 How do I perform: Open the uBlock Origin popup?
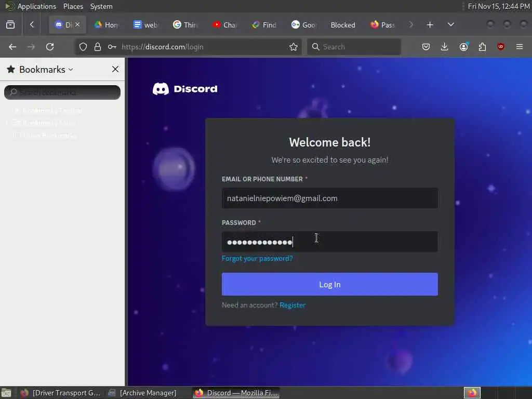pos(501,47)
